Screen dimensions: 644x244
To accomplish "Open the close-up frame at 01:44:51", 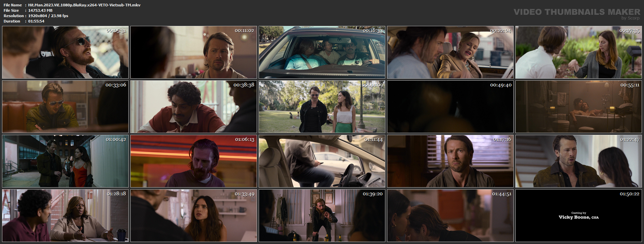I will [x=450, y=216].
